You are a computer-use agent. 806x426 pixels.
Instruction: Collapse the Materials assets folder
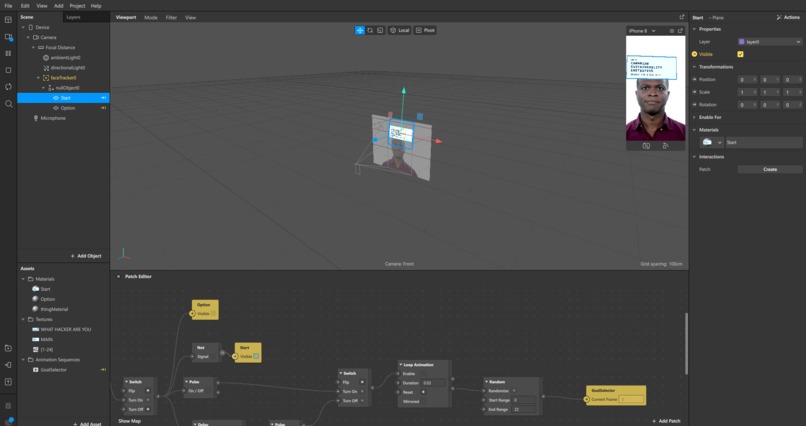click(23, 279)
